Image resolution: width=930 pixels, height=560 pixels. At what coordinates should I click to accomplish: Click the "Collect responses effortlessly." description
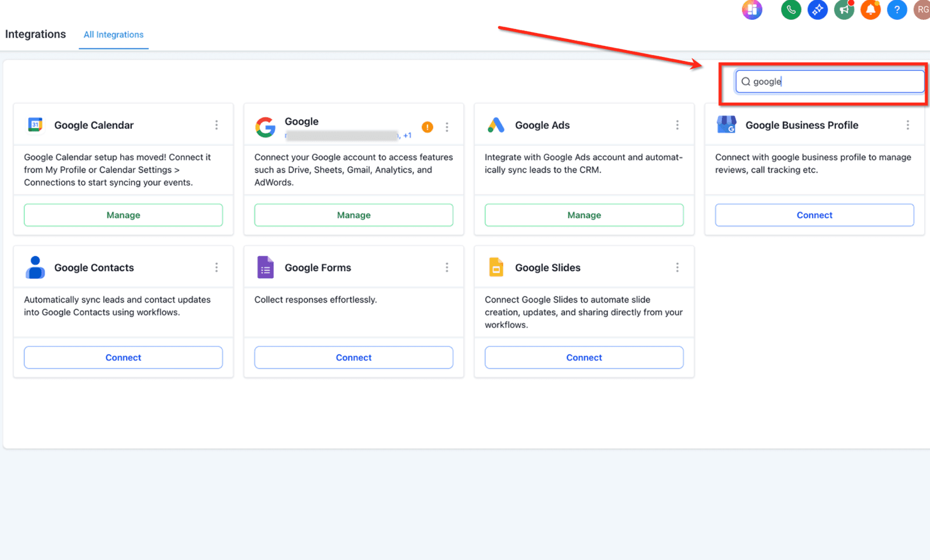point(316,300)
